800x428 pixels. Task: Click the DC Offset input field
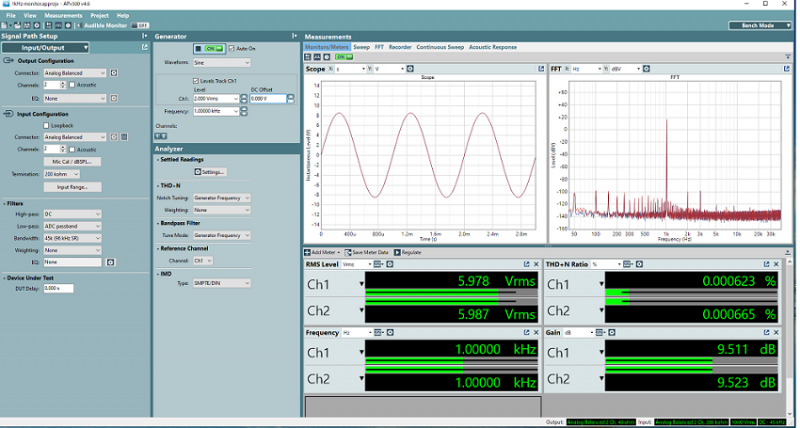[x=268, y=98]
